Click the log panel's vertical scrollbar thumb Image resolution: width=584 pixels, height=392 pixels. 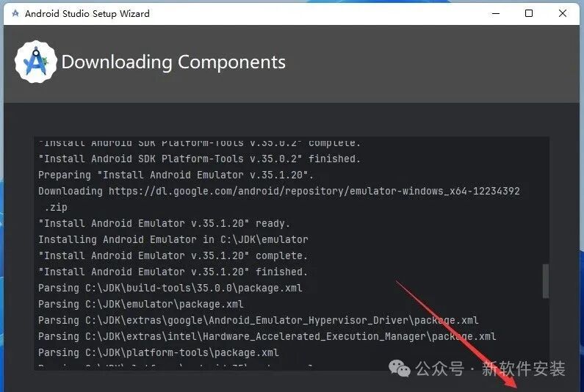pos(546,281)
